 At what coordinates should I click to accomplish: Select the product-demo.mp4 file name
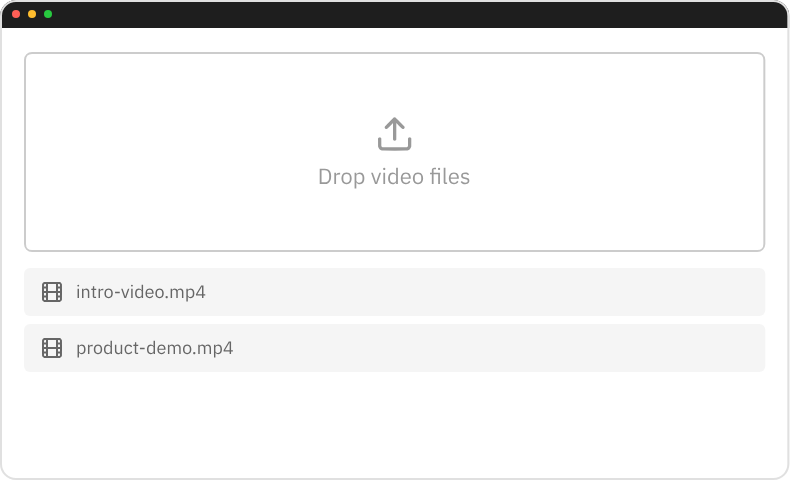click(x=154, y=348)
